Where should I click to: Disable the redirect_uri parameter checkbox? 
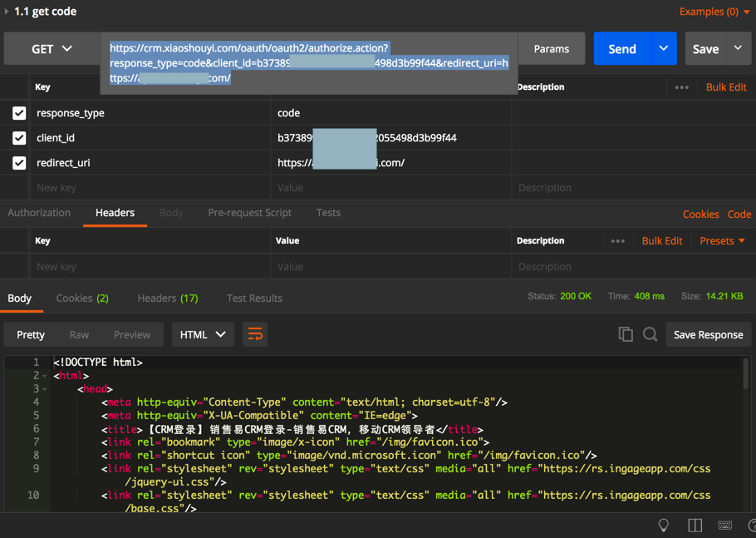click(x=19, y=163)
